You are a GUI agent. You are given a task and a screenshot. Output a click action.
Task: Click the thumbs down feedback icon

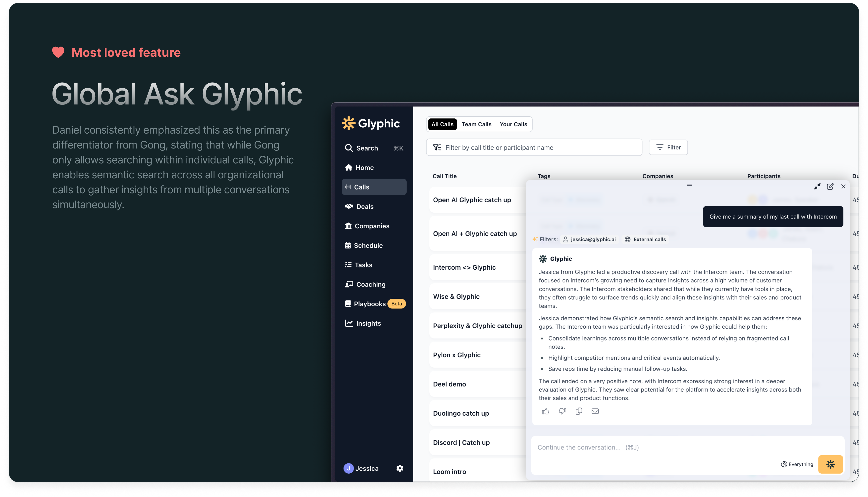[x=562, y=411]
